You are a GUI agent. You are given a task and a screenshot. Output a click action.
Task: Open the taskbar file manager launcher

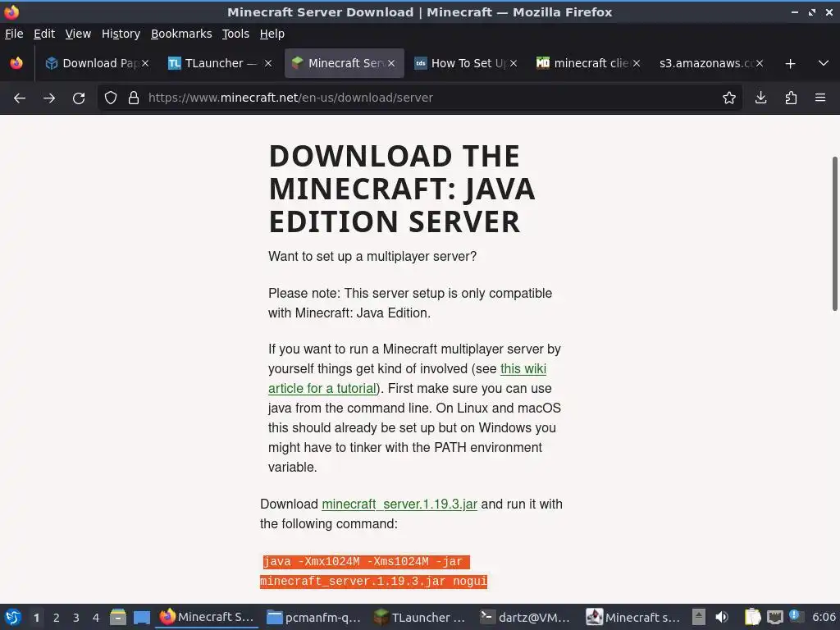tap(118, 617)
